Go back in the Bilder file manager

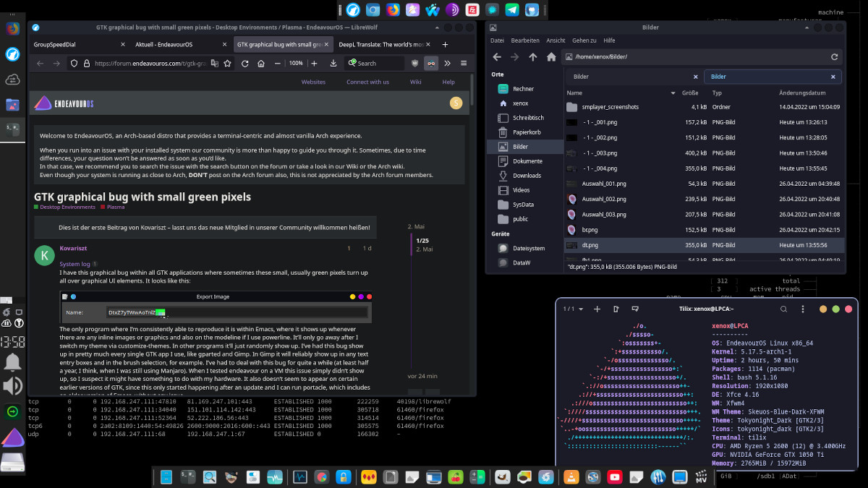(x=497, y=56)
